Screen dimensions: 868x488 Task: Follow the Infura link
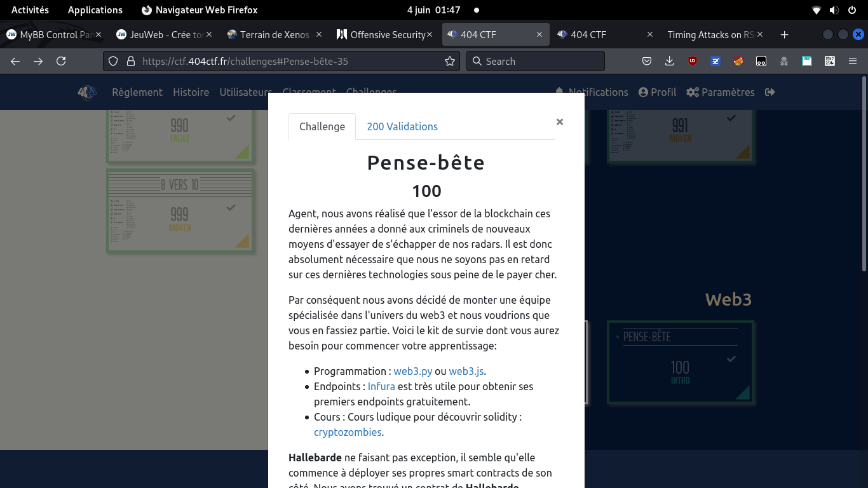(x=381, y=386)
